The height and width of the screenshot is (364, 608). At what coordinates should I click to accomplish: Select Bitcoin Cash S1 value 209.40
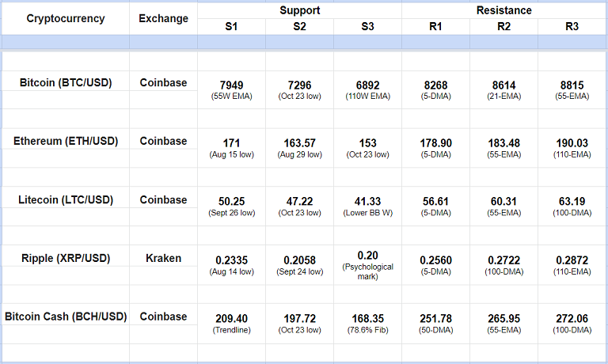pos(231,318)
